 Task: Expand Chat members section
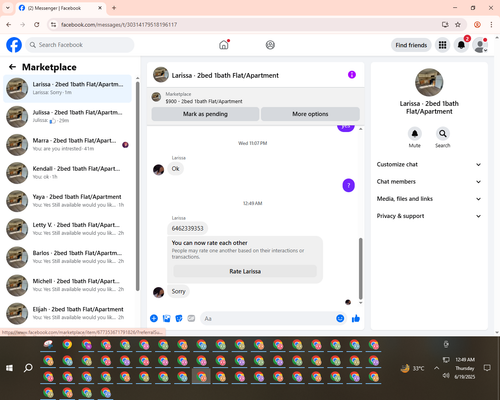click(x=429, y=182)
